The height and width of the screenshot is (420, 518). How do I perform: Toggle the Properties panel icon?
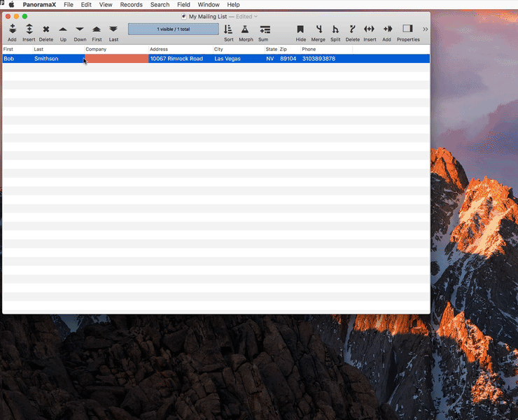click(x=407, y=29)
